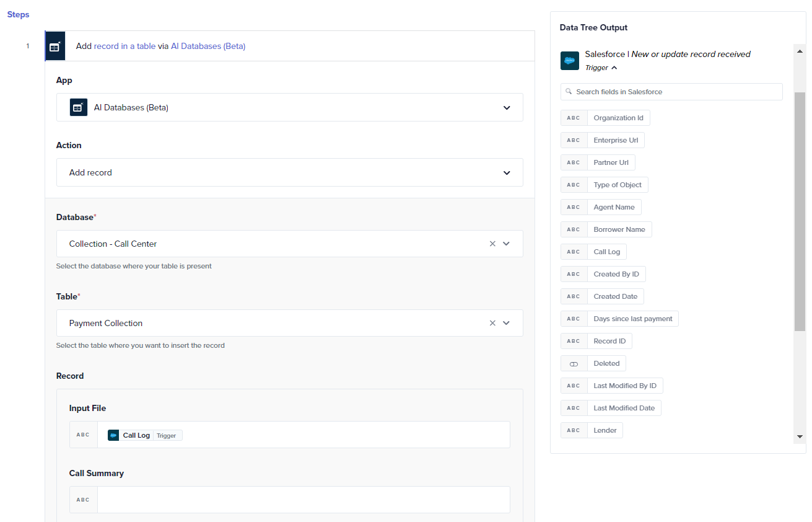Image resolution: width=812 pixels, height=522 pixels.
Task: Clear the Database selection with the X
Action: [x=492, y=244]
